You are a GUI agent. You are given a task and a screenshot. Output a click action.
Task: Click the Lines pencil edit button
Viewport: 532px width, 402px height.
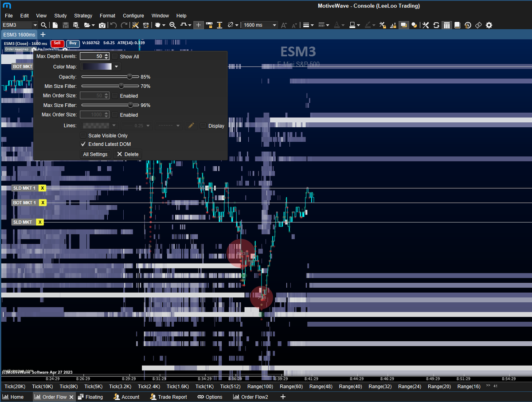[191, 126]
